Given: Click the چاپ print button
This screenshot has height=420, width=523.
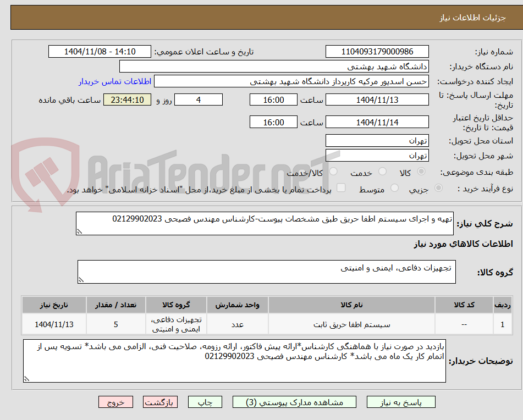Looking at the screenshot, I should [205, 402].
